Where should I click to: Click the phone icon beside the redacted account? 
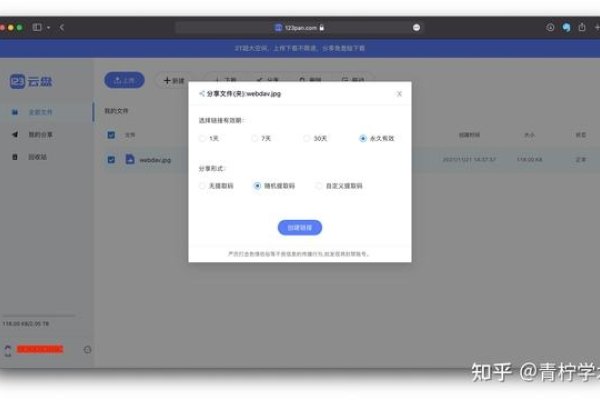point(8,350)
